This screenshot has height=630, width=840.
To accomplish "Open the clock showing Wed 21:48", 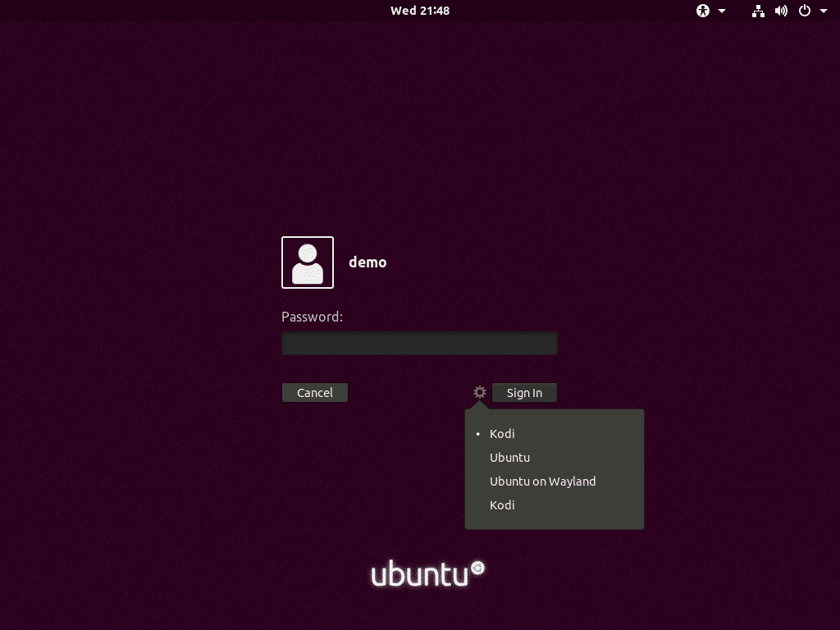I will (x=420, y=11).
